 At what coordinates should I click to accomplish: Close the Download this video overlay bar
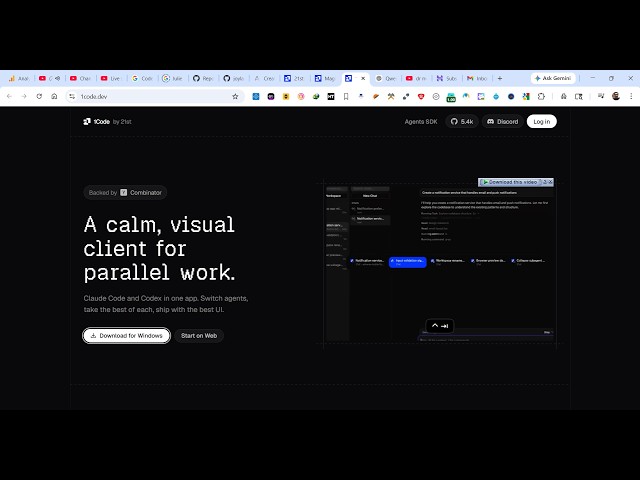tap(549, 182)
